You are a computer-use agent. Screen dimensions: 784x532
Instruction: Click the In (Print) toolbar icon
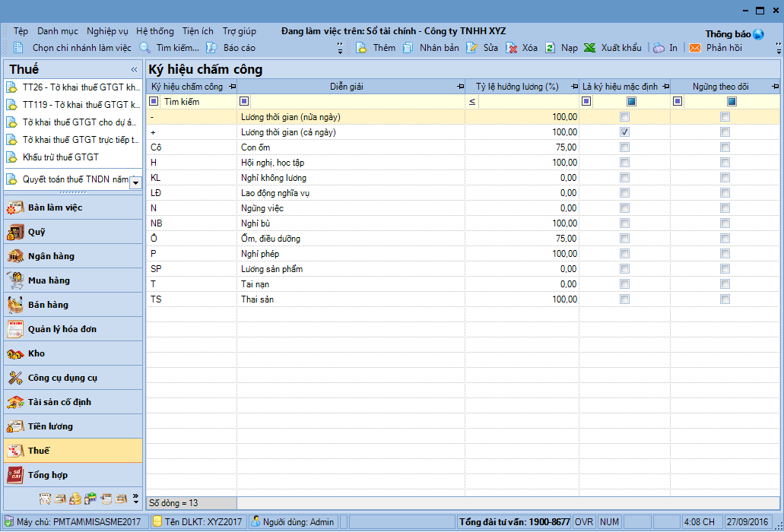pos(659,48)
